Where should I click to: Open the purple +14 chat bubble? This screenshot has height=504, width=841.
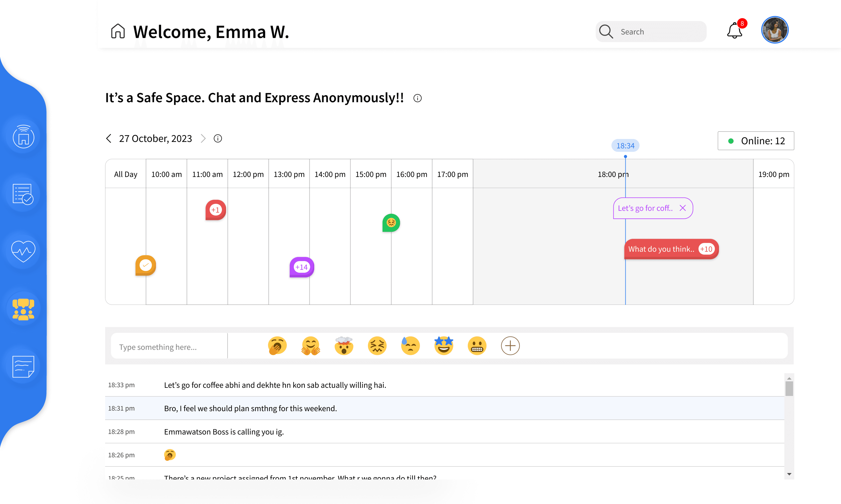click(x=302, y=267)
